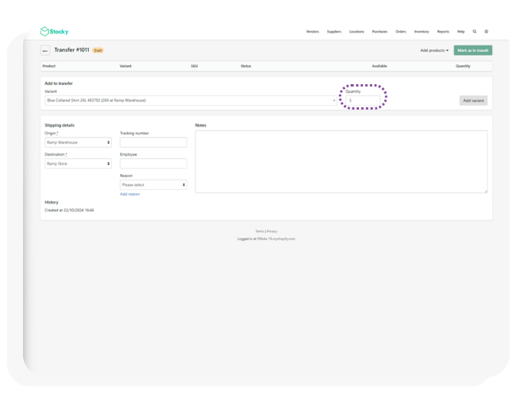Click the back arrow beside Transfer #1011
The width and height of the screenshot is (532, 399).
tap(45, 50)
